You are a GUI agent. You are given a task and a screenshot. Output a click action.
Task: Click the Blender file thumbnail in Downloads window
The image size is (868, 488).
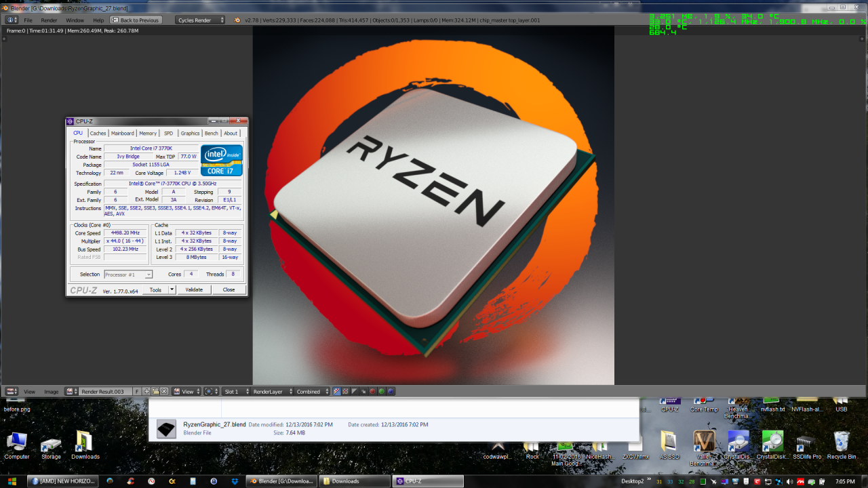[166, 428]
